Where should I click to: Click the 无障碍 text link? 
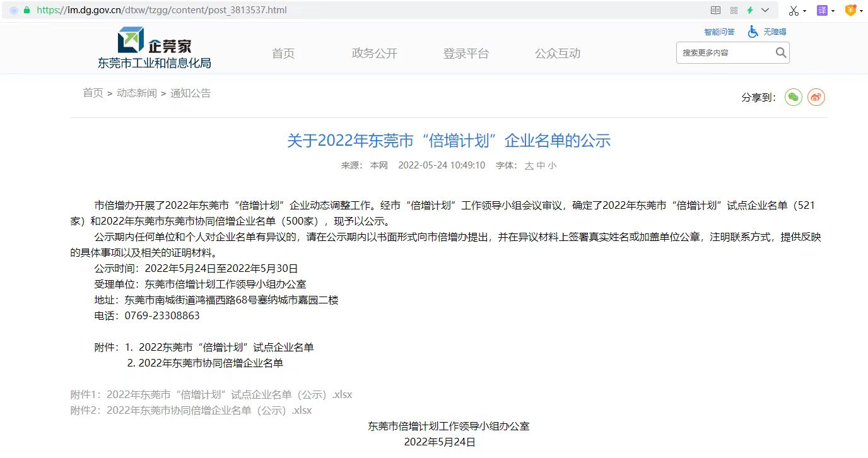775,32
